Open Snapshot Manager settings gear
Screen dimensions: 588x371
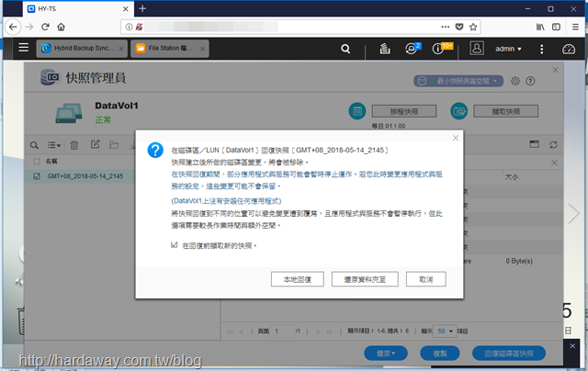(x=515, y=81)
